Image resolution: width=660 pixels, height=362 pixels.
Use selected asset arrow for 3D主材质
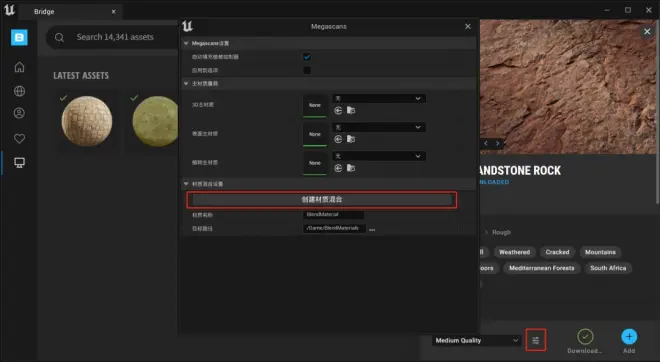pos(338,110)
